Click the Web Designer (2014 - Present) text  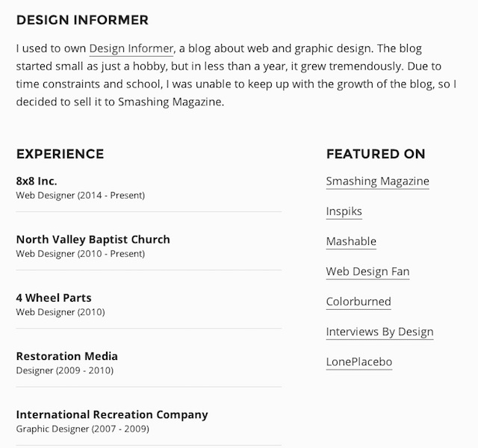(x=81, y=196)
